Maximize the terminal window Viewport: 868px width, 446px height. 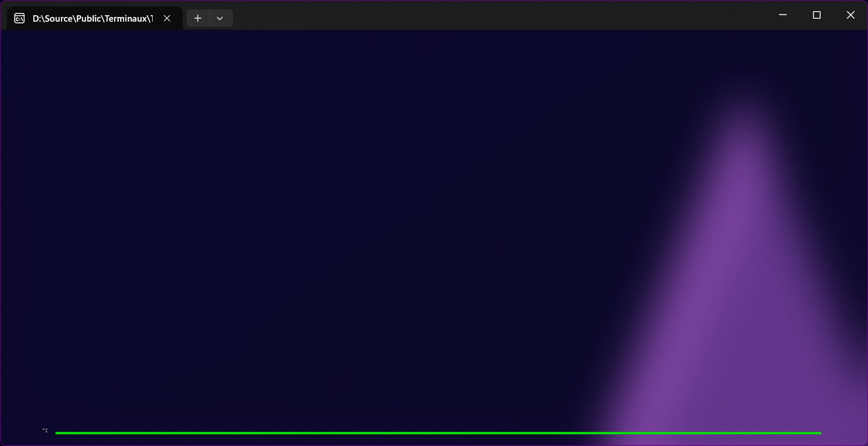click(816, 15)
